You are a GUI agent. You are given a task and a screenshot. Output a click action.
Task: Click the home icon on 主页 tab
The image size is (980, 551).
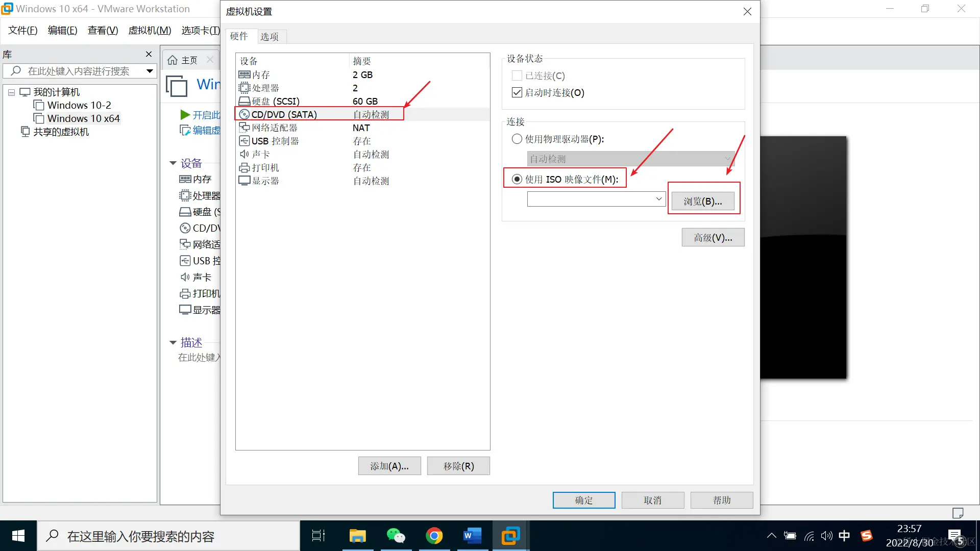(x=173, y=60)
